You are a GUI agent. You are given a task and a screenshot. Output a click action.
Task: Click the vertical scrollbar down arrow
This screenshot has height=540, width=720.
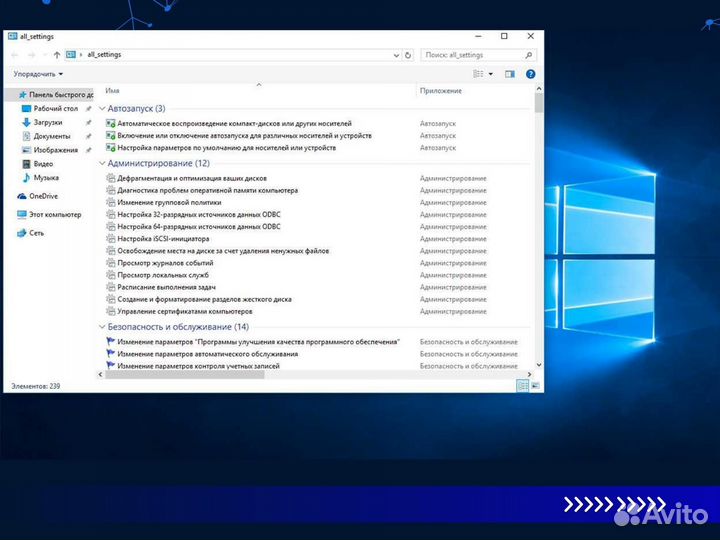tap(539, 365)
